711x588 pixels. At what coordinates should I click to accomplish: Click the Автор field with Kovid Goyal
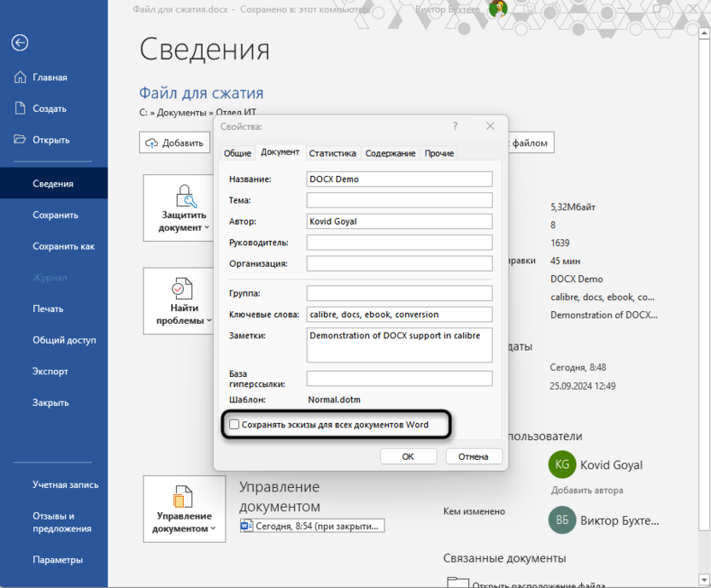click(x=399, y=221)
